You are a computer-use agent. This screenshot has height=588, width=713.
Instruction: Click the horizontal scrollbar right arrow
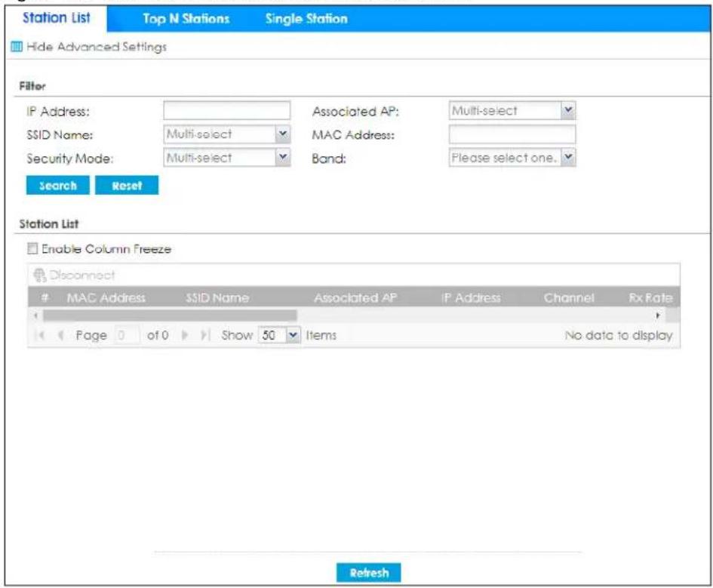point(658,316)
